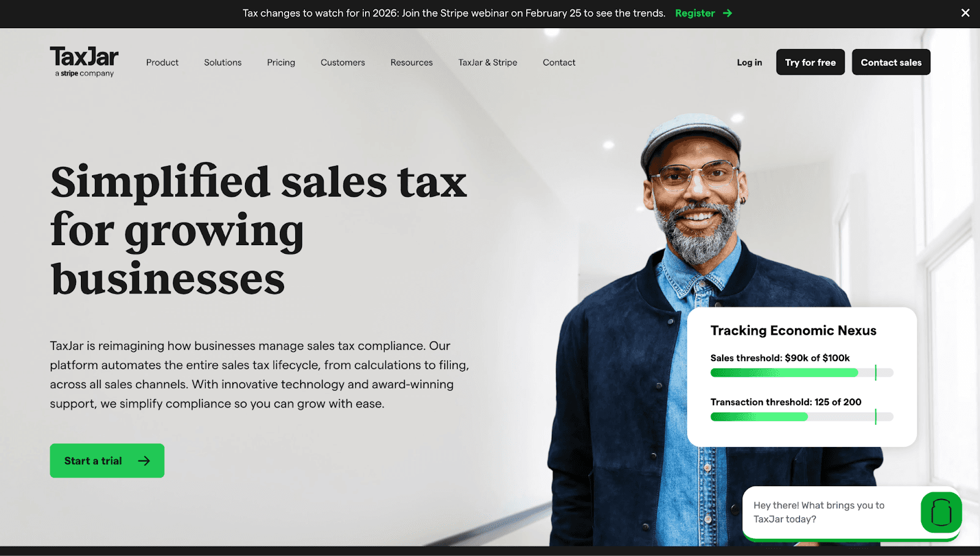Image resolution: width=980 pixels, height=556 pixels.
Task: Click the green arrow next to Register
Action: tap(728, 13)
